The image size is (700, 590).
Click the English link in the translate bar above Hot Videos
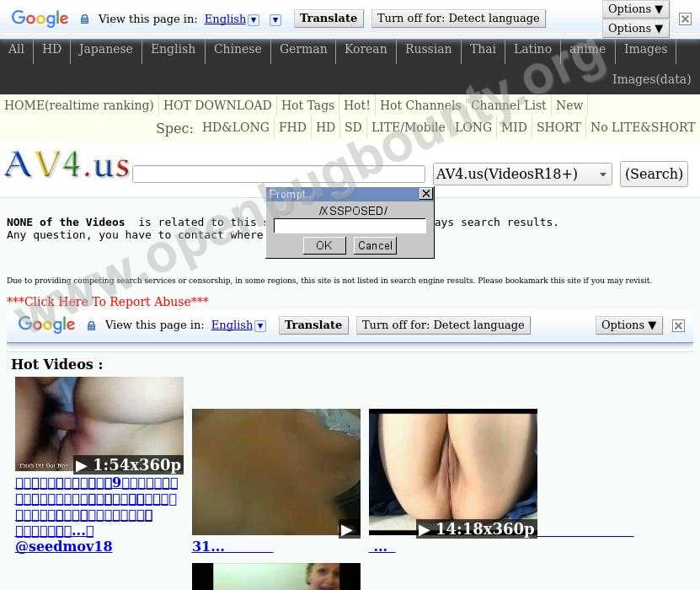(x=232, y=325)
